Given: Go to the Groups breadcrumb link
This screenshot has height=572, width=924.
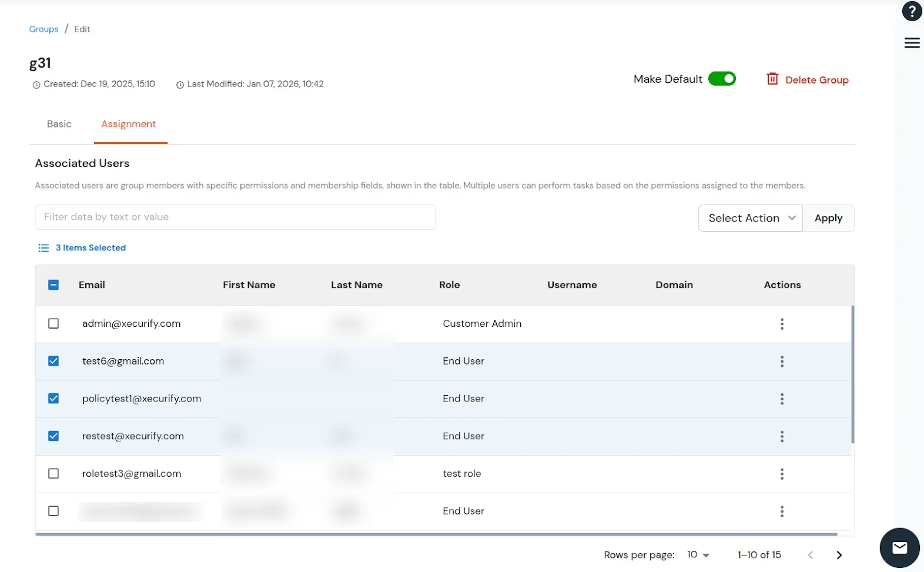Looking at the screenshot, I should click(44, 29).
